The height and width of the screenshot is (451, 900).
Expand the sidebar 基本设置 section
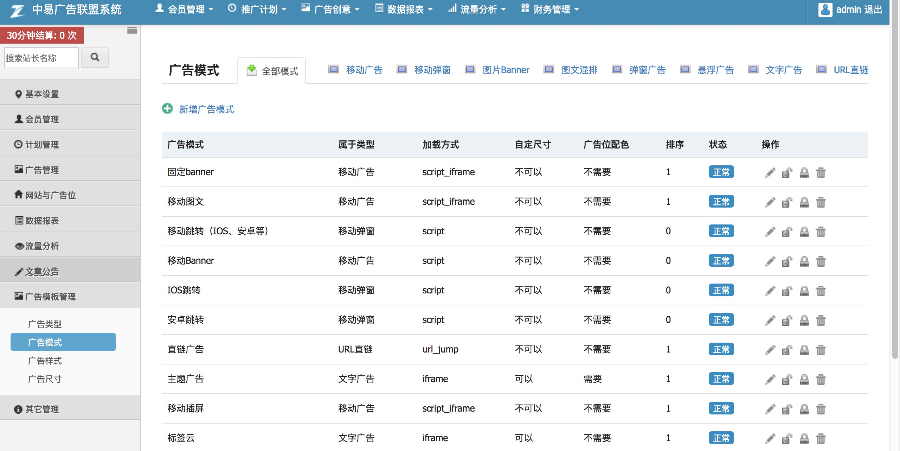70,94
